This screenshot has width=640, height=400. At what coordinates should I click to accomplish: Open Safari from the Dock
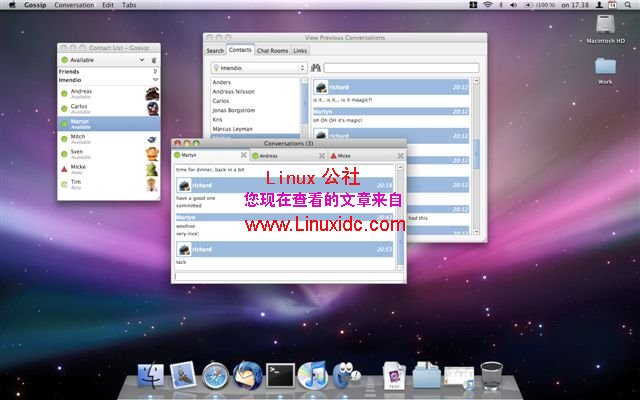215,376
